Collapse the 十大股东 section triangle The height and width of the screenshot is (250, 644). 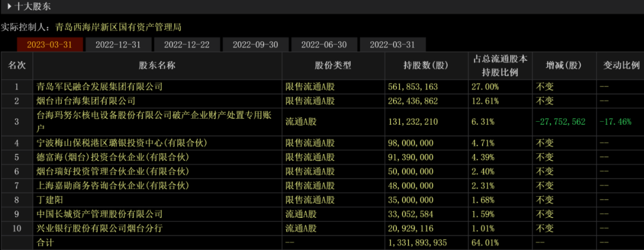pos(9,7)
